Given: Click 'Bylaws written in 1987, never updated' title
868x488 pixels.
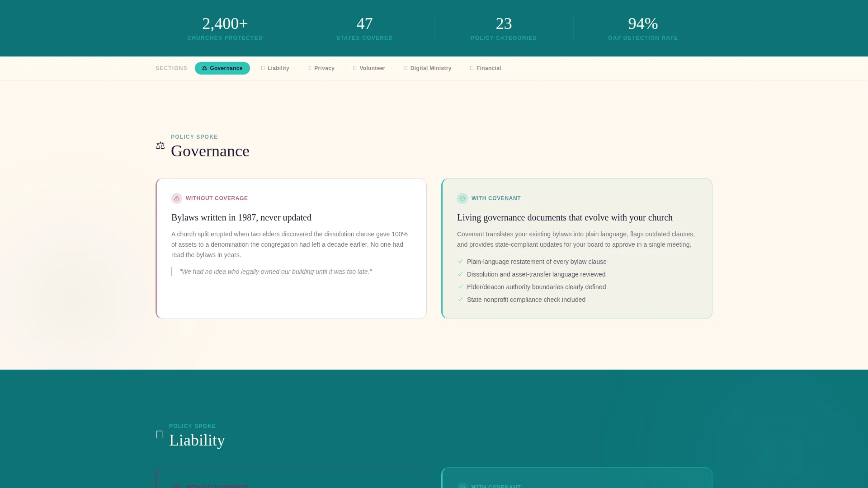Looking at the screenshot, I should pyautogui.click(x=241, y=217).
